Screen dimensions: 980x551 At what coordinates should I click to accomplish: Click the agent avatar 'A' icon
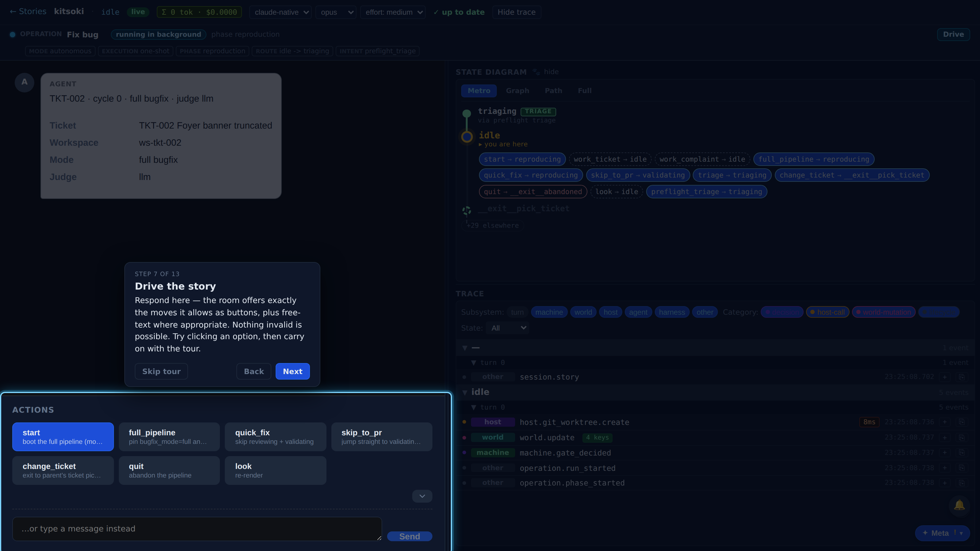tap(24, 82)
